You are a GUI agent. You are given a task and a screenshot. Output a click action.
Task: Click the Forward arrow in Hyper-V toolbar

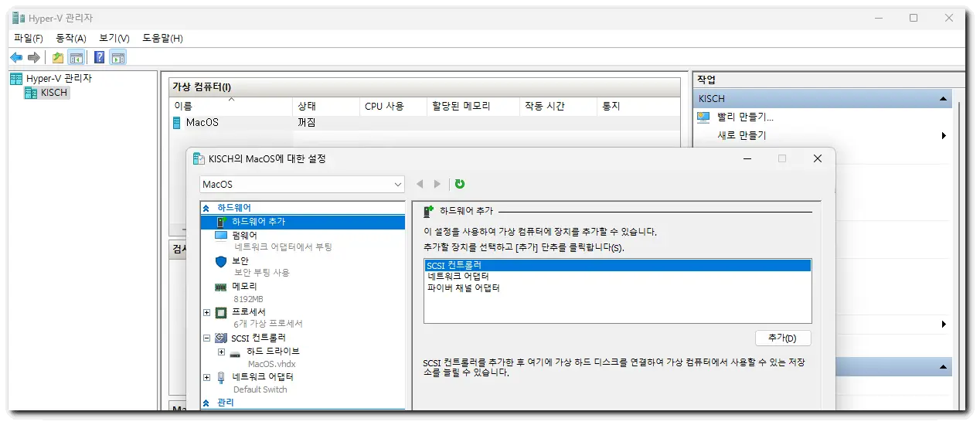33,57
